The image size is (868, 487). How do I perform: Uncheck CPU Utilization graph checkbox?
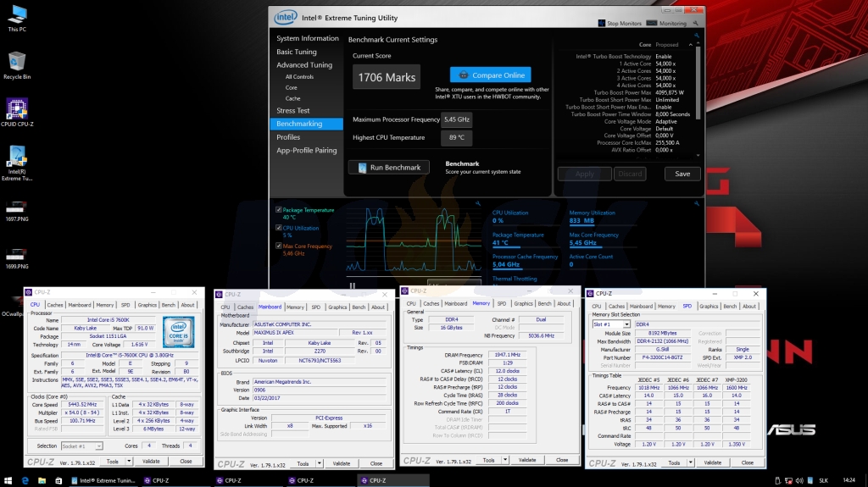278,228
